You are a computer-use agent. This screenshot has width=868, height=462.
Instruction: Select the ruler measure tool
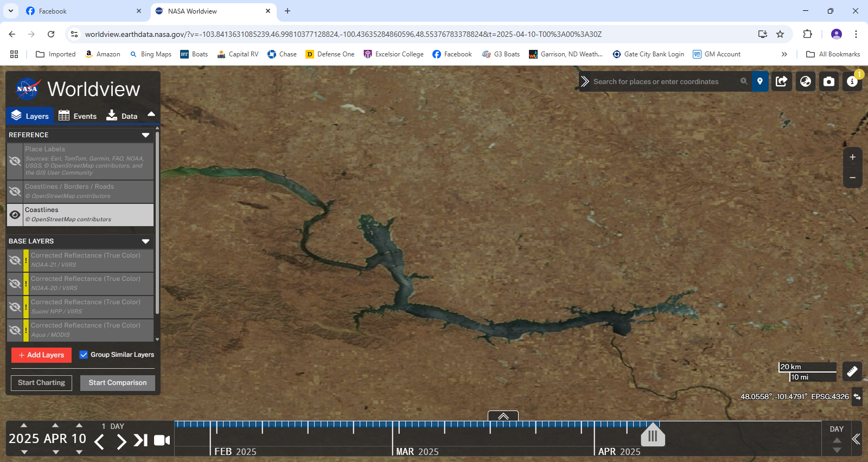coord(852,371)
